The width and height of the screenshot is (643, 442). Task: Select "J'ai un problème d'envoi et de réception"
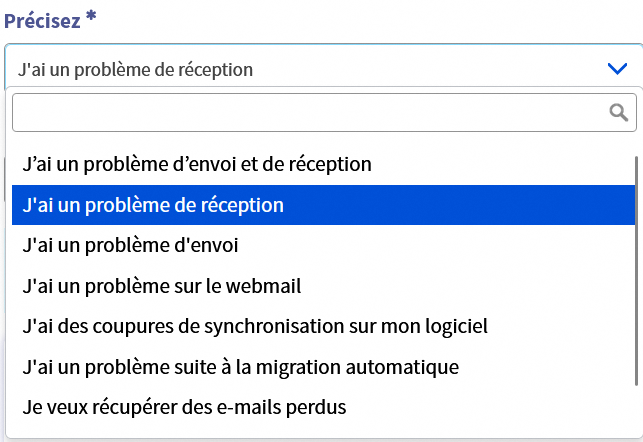[197, 163]
